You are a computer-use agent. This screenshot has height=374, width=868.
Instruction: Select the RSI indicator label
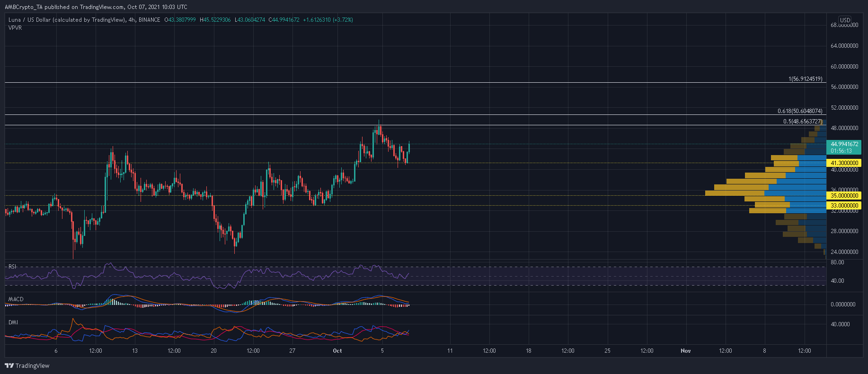[x=12, y=267]
